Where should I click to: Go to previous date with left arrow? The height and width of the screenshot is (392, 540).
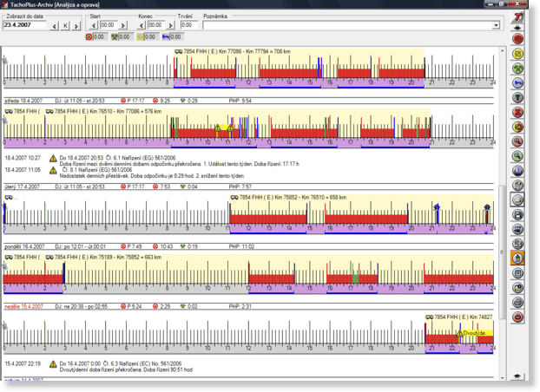point(55,25)
